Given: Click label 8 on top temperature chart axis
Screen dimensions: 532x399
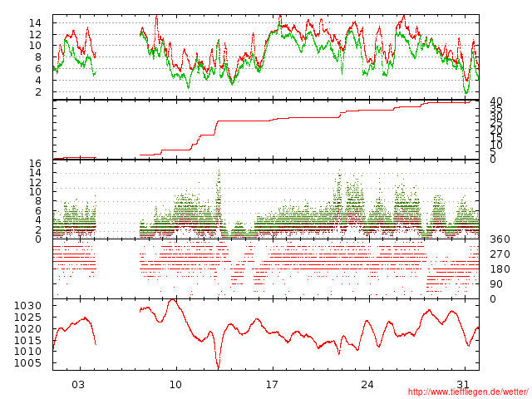Looking at the screenshot, I should click(38, 57).
